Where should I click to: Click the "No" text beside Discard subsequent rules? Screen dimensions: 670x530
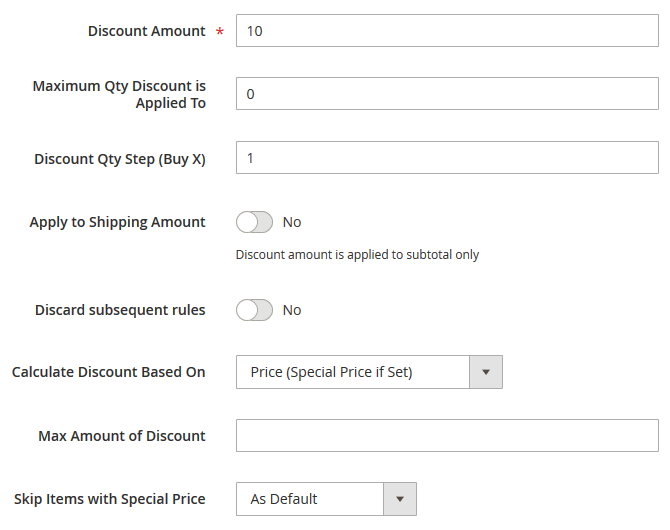292,310
